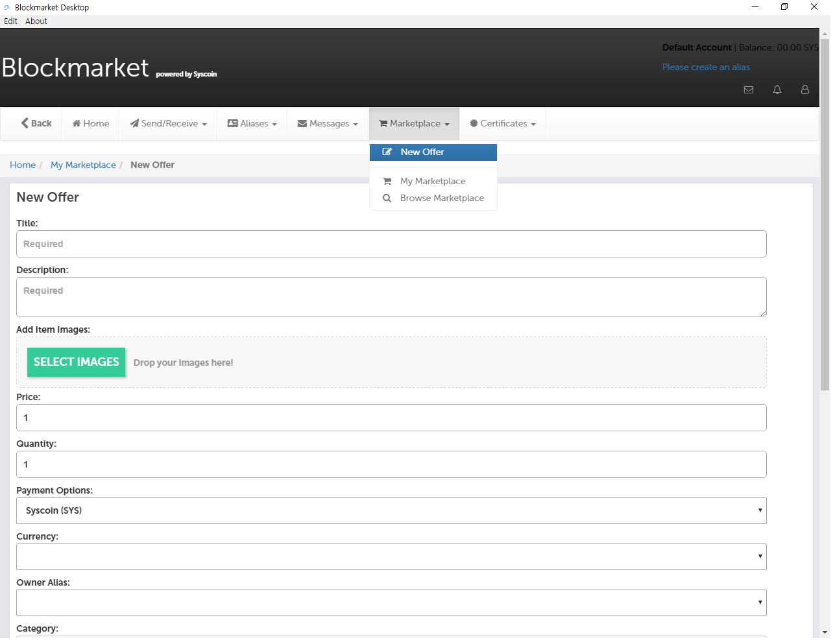
Task: Click the Blockmarket logo title
Action: (75, 67)
